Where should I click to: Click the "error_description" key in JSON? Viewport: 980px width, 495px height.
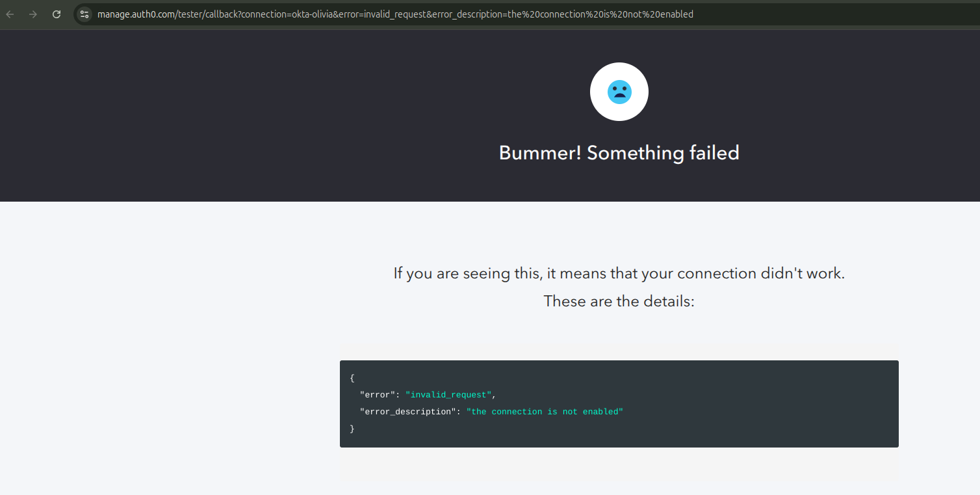[408, 412]
